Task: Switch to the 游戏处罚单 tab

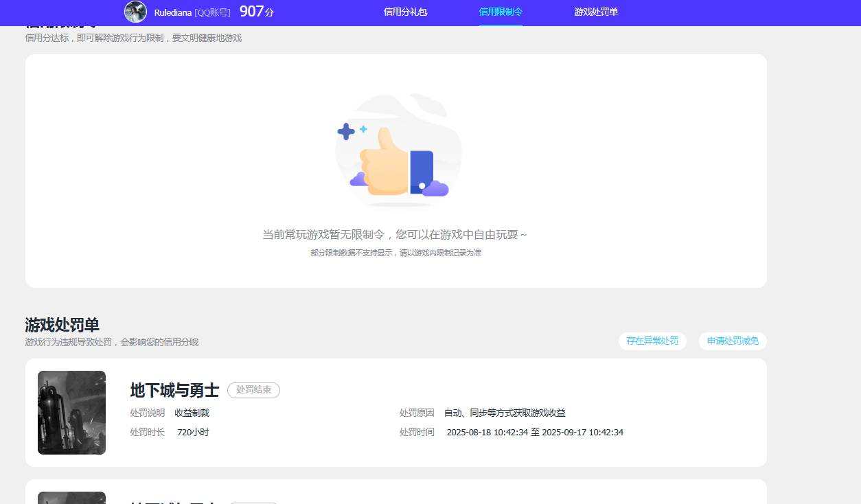Action: coord(596,12)
